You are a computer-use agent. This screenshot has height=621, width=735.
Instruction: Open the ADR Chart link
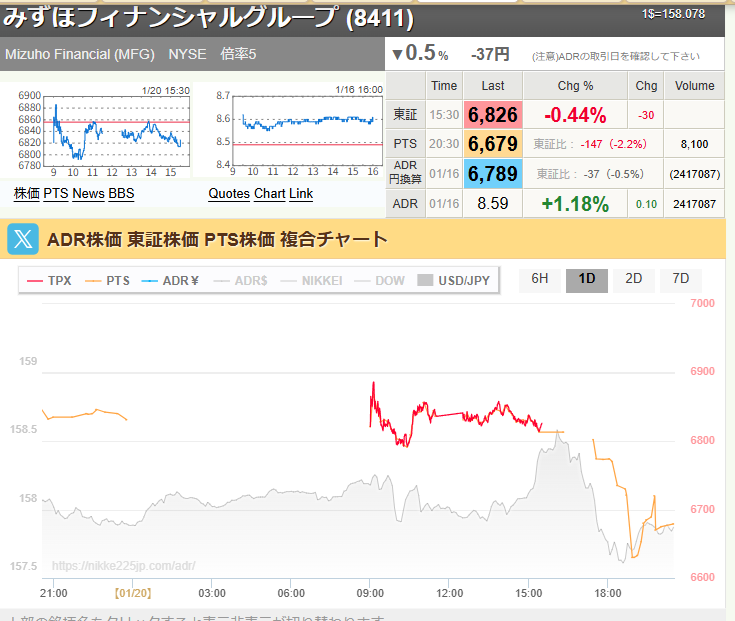[269, 193]
